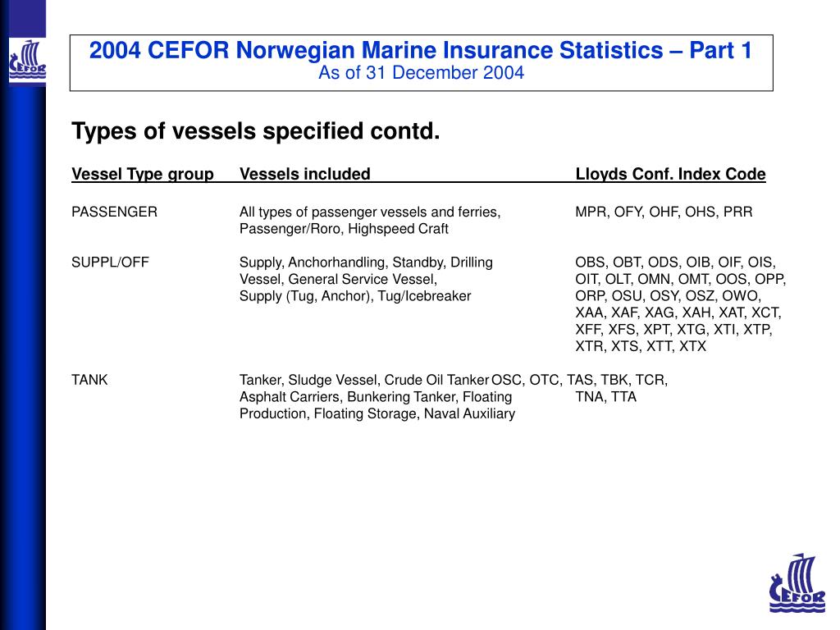
Task: Click the CEFOR ship logo at bottom right
Action: click(797, 583)
